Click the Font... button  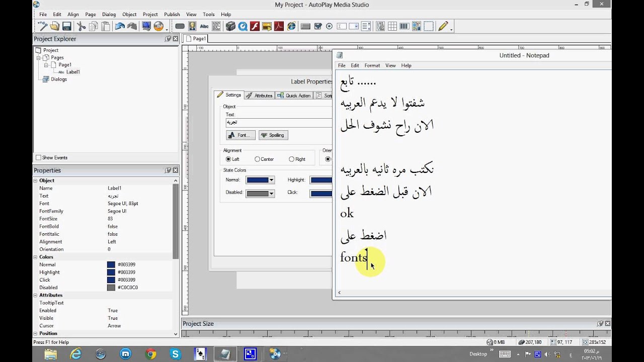pyautogui.click(x=240, y=135)
